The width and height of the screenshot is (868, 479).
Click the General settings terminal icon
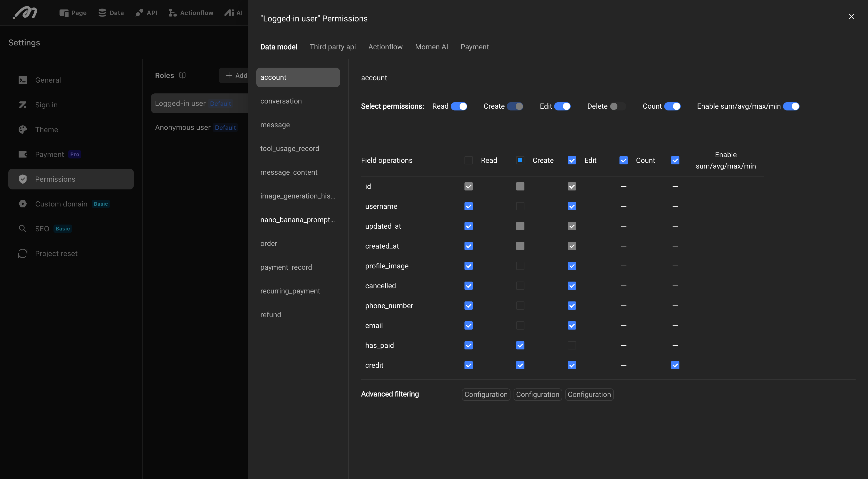[x=22, y=80]
